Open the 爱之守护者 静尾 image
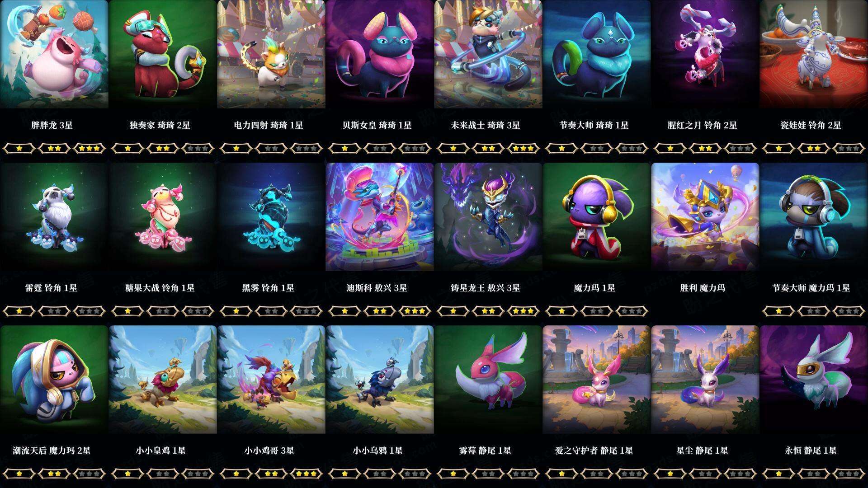The height and width of the screenshot is (488, 868). (x=597, y=380)
